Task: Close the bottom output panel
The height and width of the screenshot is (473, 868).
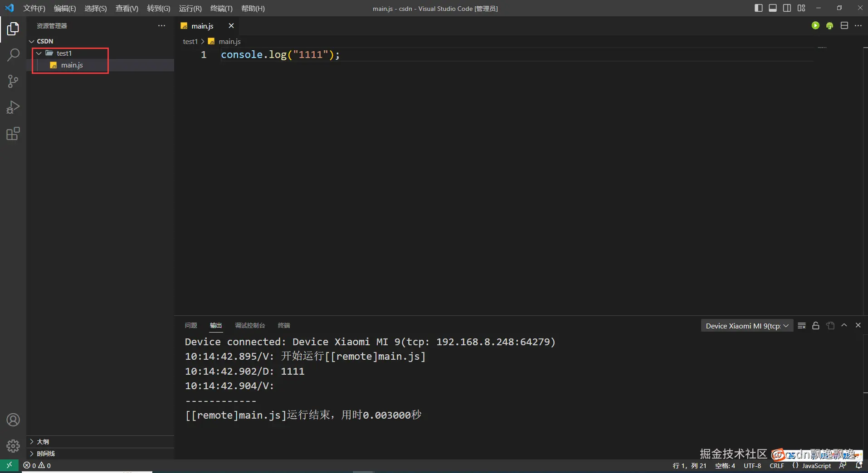Action: (x=858, y=325)
